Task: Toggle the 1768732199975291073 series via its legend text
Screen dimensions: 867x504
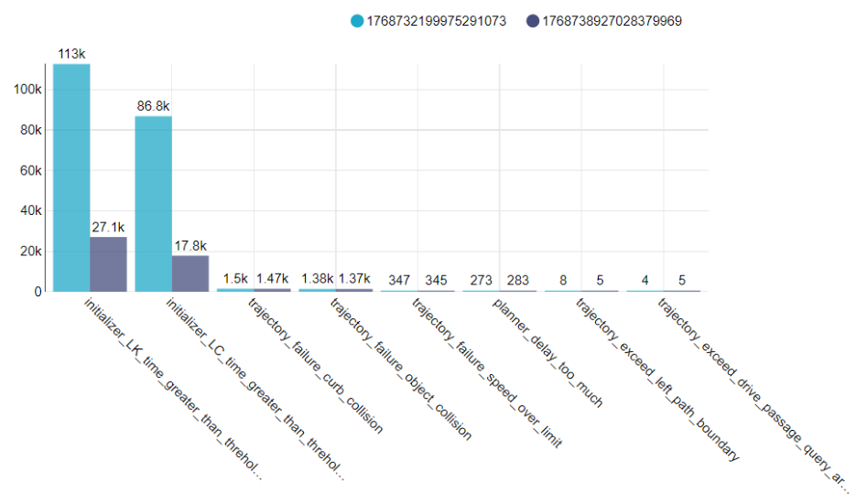Action: (436, 20)
